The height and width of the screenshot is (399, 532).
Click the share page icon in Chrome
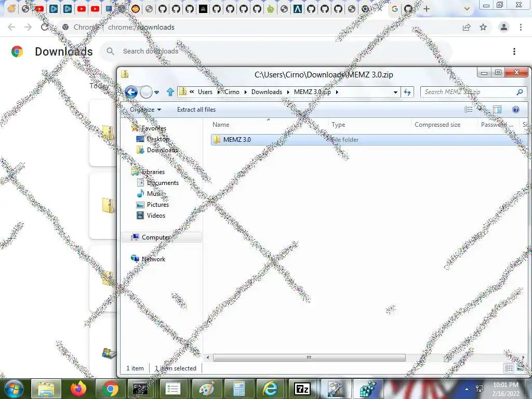467,27
